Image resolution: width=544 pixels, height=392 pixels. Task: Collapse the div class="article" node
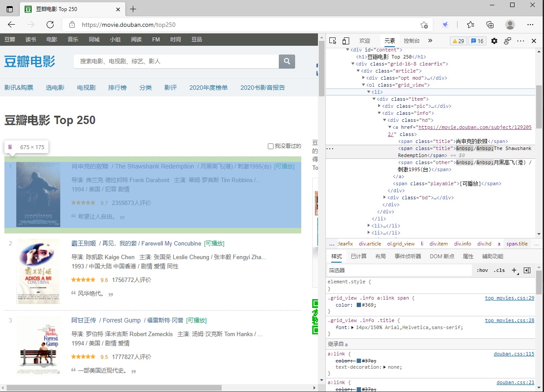(x=358, y=71)
